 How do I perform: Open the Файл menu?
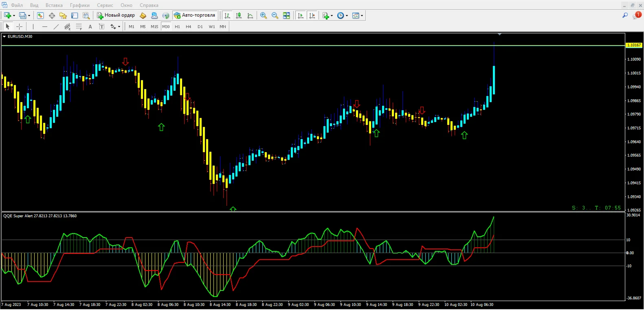(x=17, y=5)
